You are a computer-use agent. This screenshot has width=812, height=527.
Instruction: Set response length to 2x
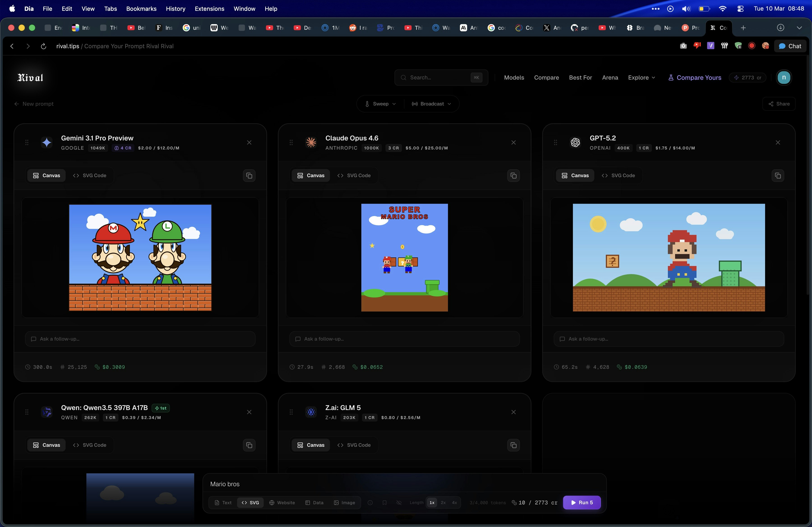click(443, 502)
